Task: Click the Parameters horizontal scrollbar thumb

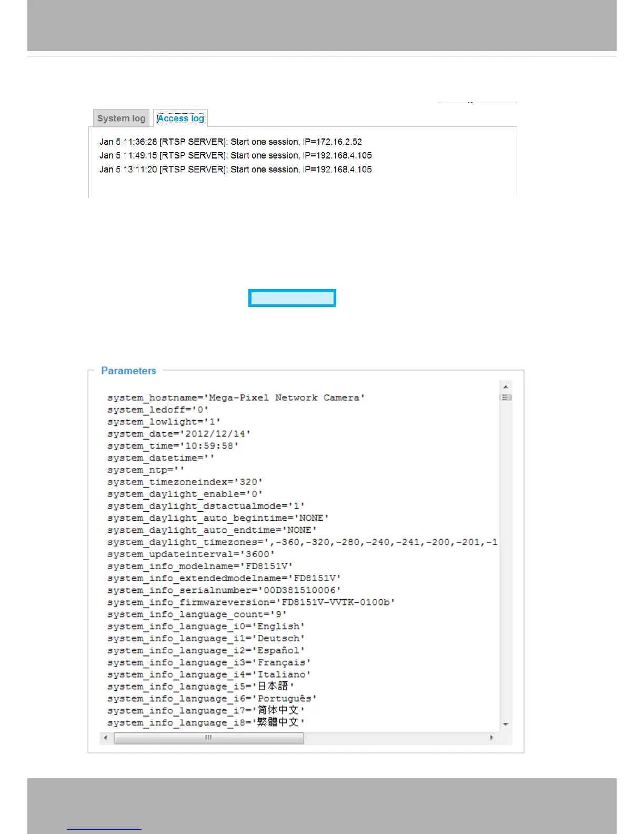Action: [209, 738]
